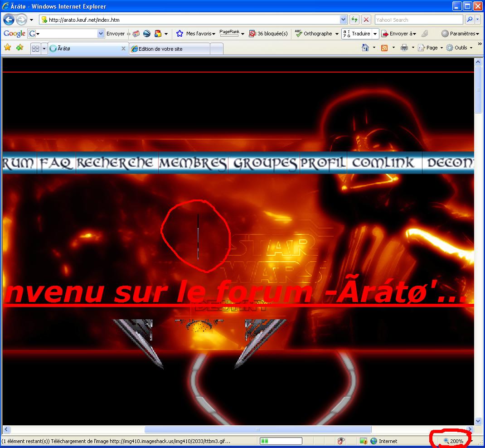
Task: Click the RSS feeds icon
Action: pos(384,48)
